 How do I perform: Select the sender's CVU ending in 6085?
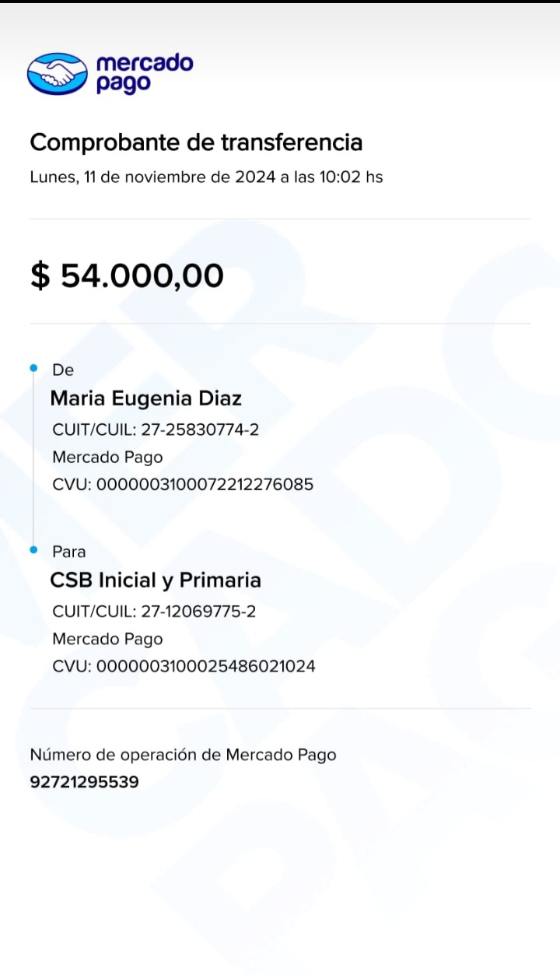(x=183, y=484)
